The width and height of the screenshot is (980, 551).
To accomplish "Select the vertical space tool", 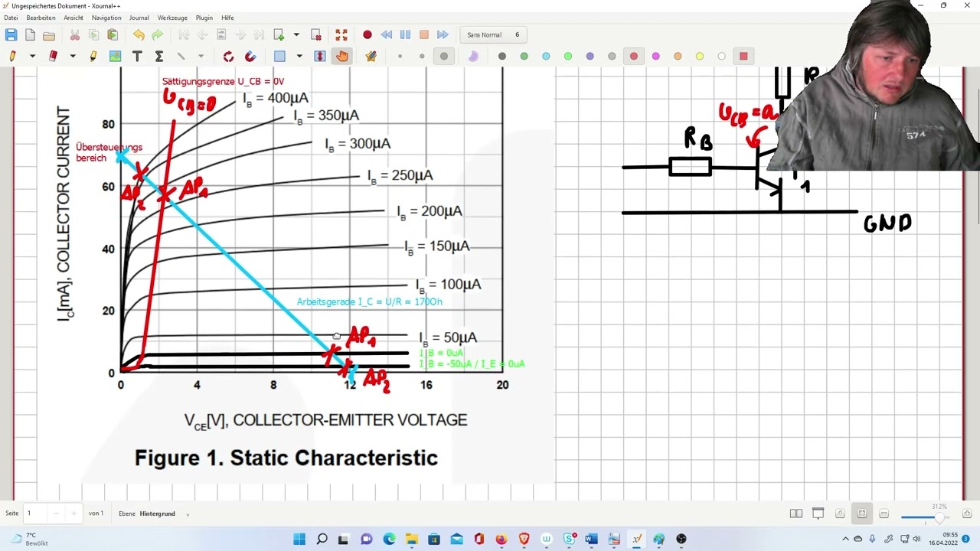I will click(x=320, y=56).
